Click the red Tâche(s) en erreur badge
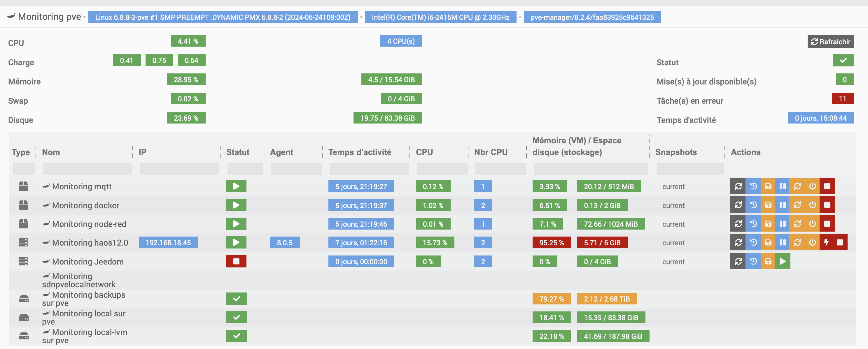The width and height of the screenshot is (868, 349). point(842,99)
